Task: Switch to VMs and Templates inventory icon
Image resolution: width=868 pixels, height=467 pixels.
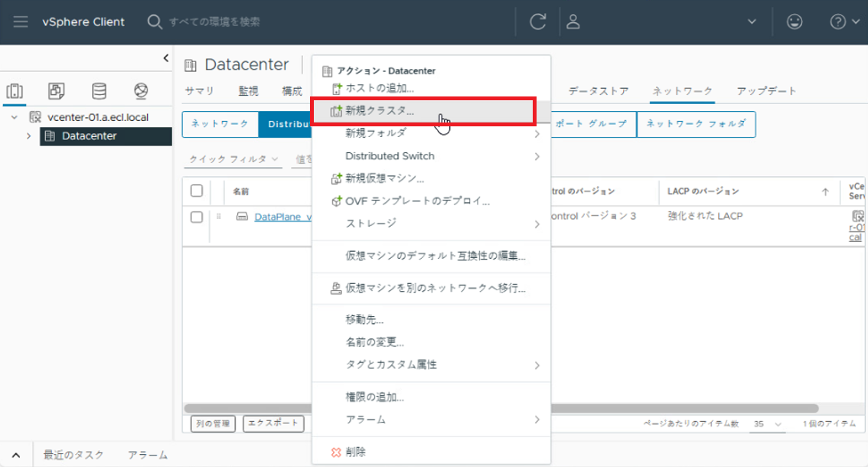Action: 57,92
